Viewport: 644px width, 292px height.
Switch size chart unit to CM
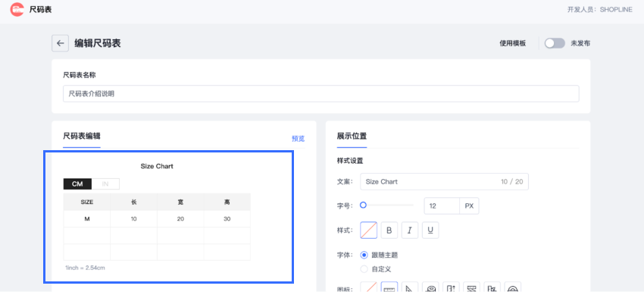point(77,184)
